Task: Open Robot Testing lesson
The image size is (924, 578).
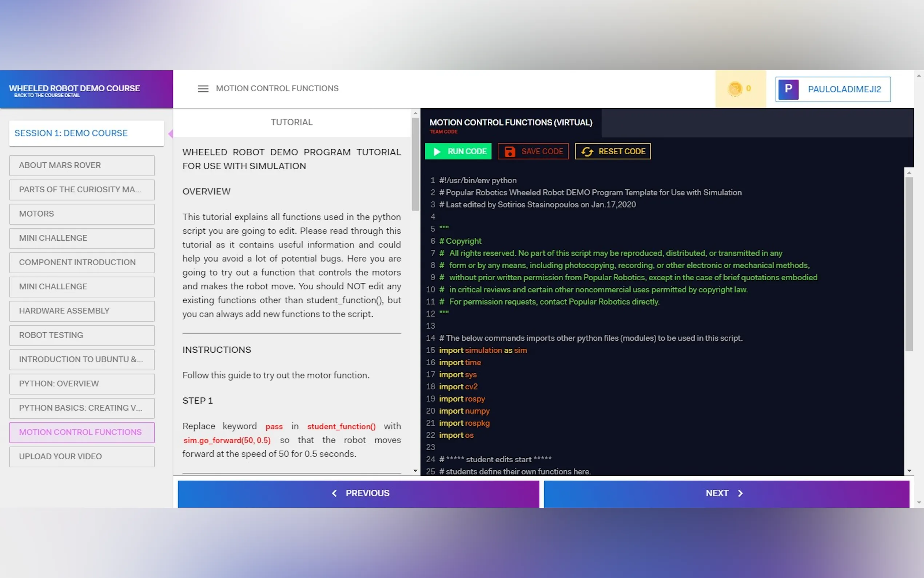Action: [x=82, y=335]
